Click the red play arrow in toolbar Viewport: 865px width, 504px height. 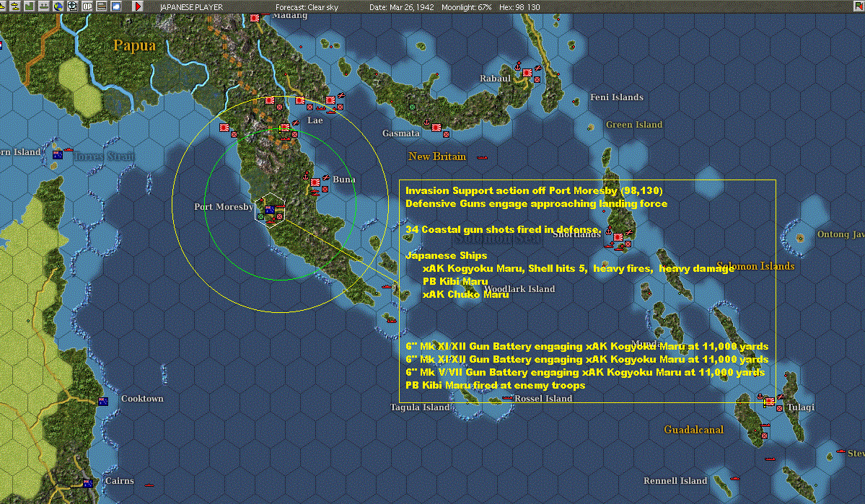[x=137, y=6]
